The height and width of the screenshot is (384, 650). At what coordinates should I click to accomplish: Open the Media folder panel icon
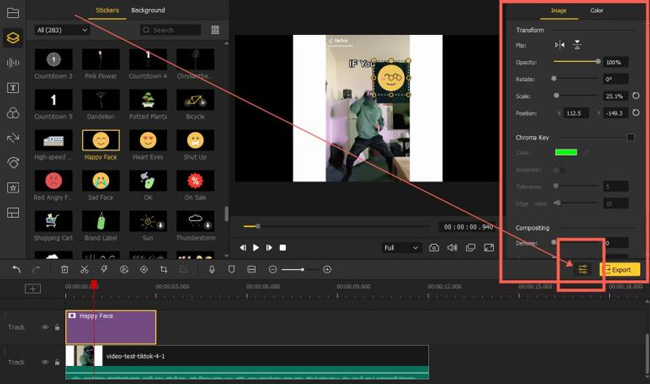coord(13,13)
